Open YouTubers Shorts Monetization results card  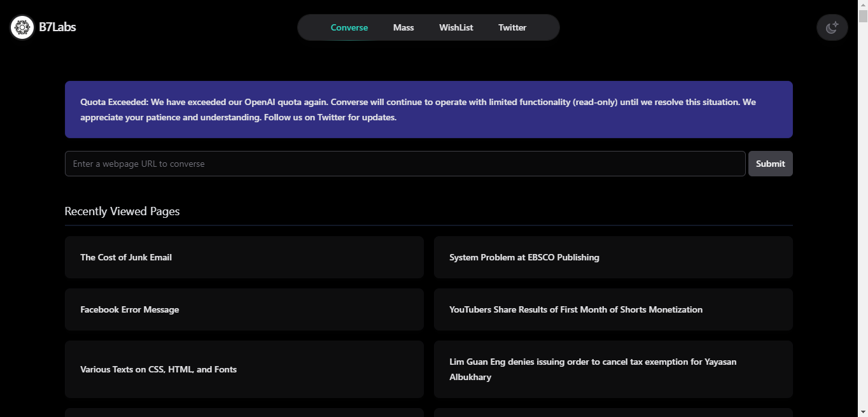[x=613, y=309]
